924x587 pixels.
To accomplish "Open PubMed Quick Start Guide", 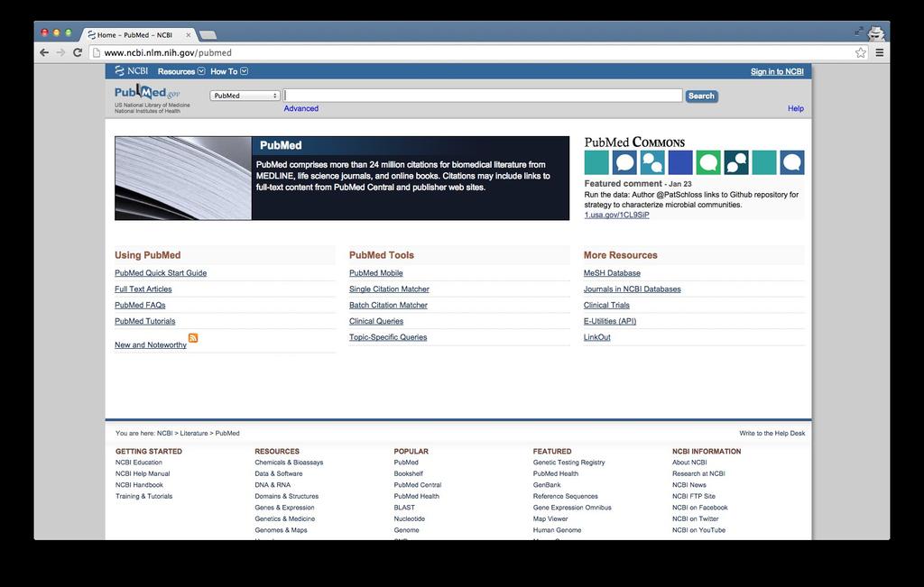I will (x=161, y=273).
